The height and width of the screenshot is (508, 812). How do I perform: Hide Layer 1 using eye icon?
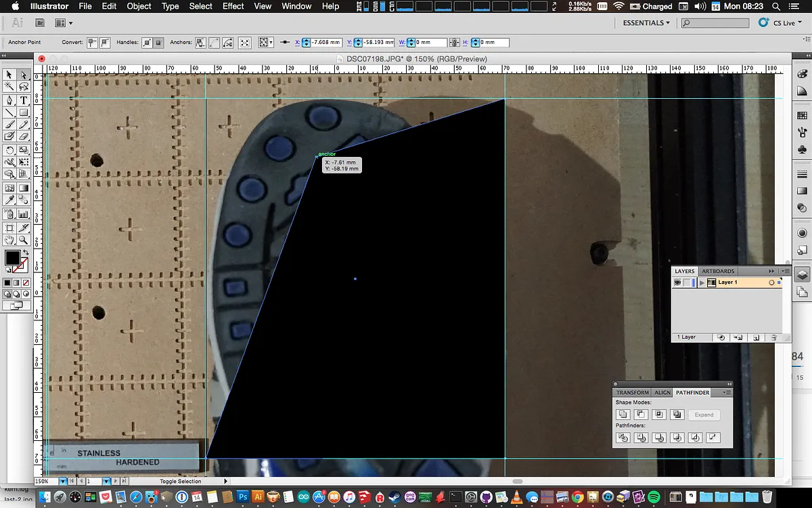tap(677, 282)
